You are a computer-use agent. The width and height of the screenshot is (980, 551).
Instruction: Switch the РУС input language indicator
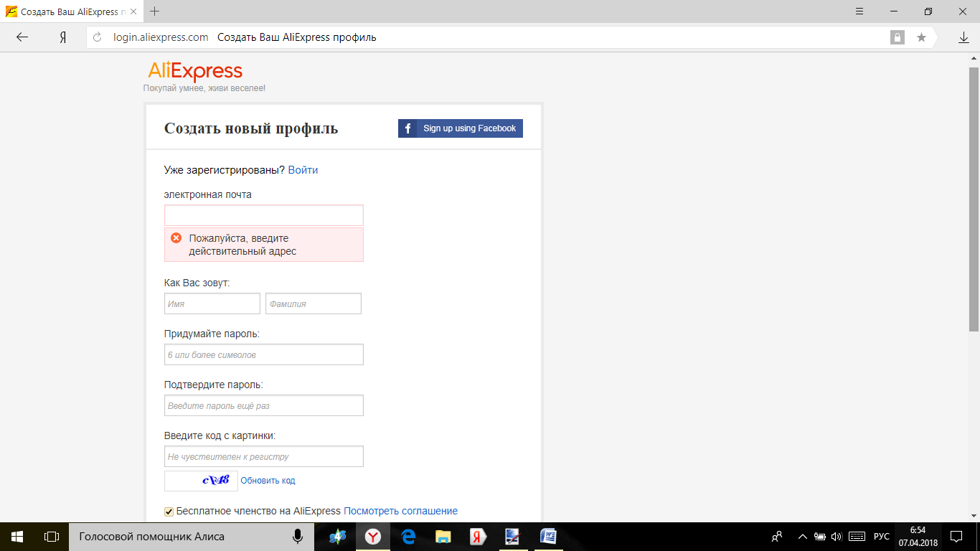click(881, 536)
